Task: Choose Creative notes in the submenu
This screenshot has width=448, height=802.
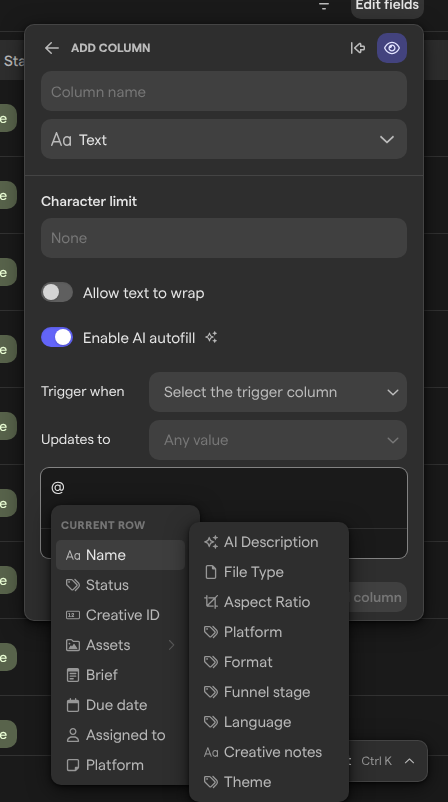Action: (x=269, y=752)
